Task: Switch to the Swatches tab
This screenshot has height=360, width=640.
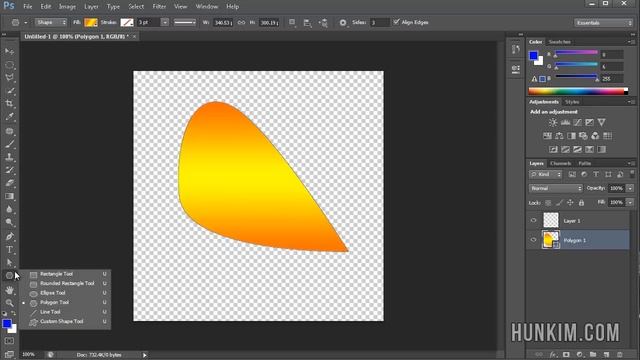Action: pos(559,42)
